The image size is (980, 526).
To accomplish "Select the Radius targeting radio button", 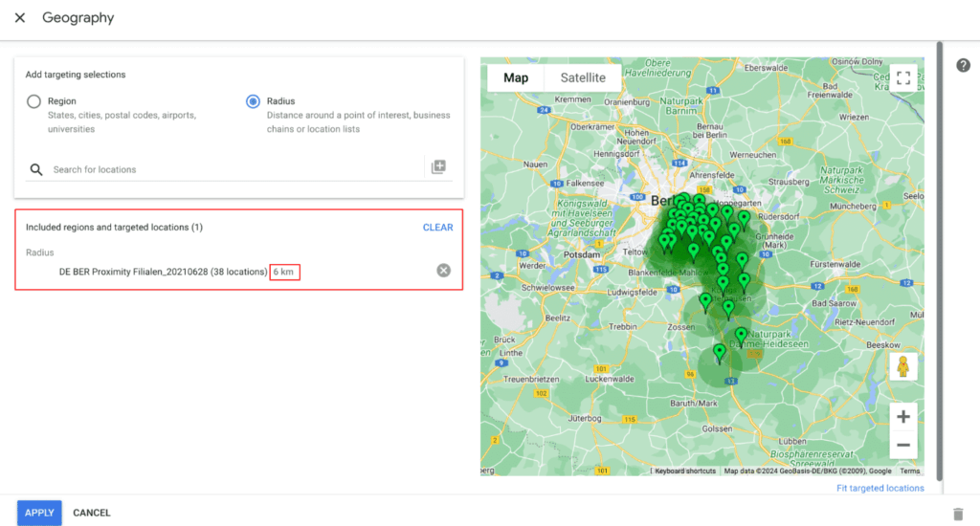I will (x=253, y=101).
